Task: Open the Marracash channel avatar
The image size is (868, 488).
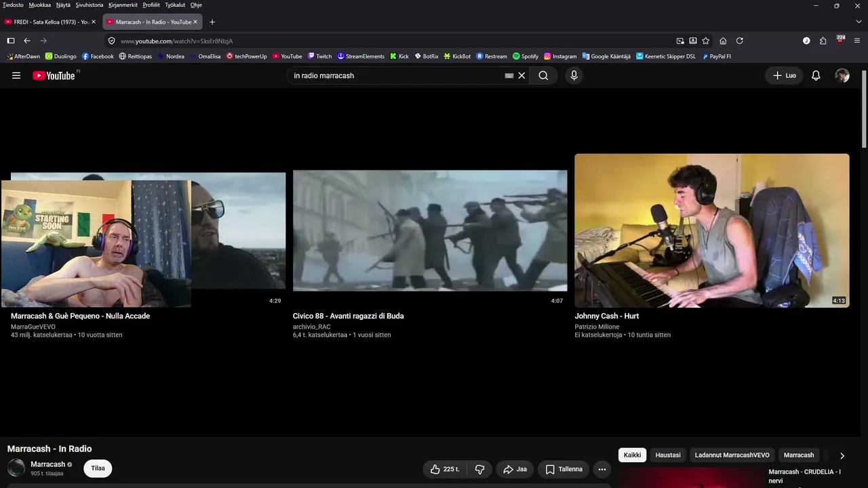Action: point(16,468)
